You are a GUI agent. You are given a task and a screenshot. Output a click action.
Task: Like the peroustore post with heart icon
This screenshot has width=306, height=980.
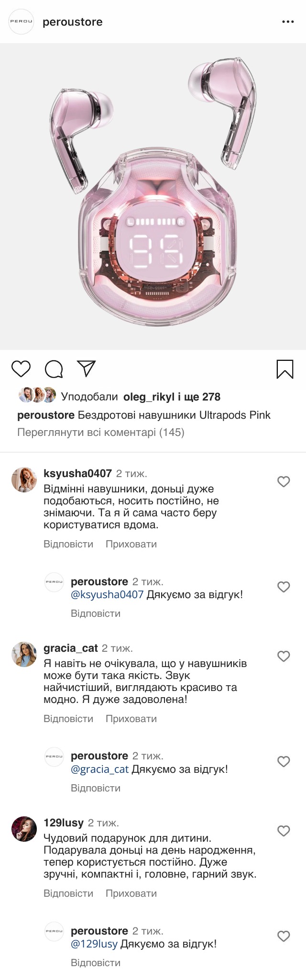[21, 369]
